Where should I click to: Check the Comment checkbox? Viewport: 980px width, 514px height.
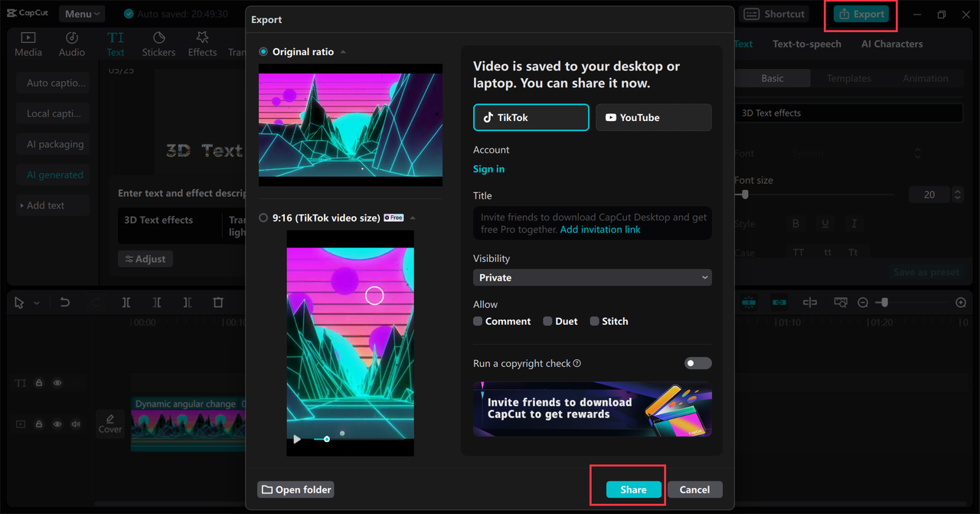tap(478, 321)
